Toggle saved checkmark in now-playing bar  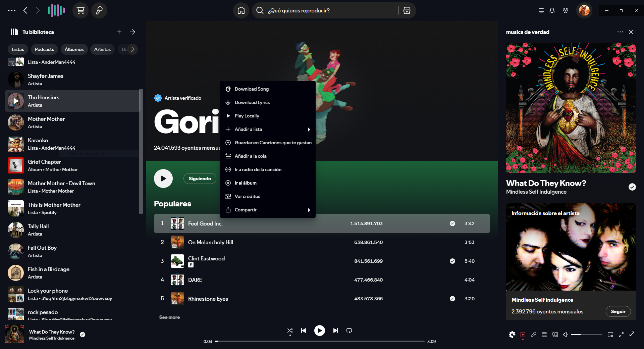tap(83, 335)
